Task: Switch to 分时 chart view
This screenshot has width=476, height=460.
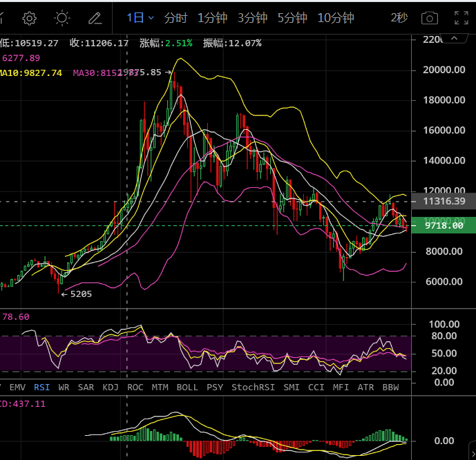Action: [x=175, y=18]
